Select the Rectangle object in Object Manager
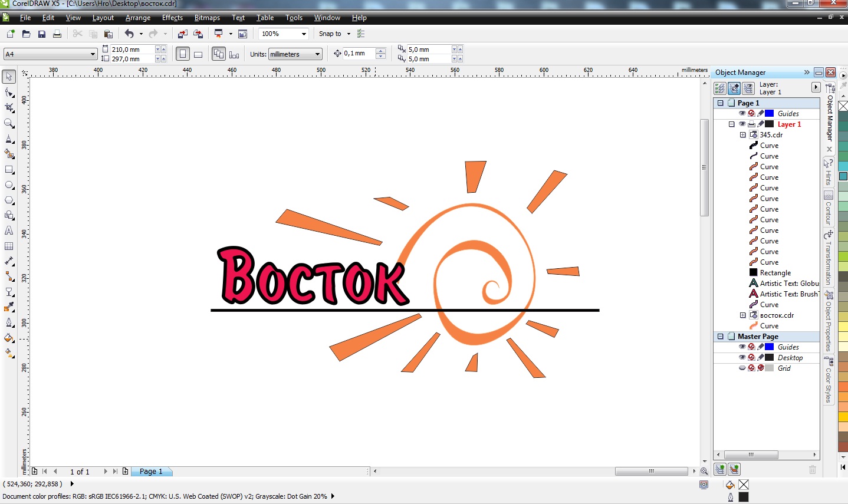Viewport: 848px width, 504px height. 775,273
